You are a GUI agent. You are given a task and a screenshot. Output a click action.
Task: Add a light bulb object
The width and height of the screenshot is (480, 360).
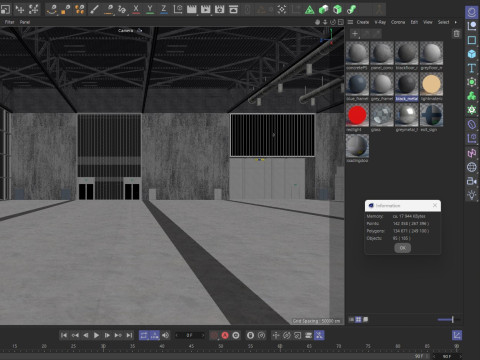(x=471, y=195)
